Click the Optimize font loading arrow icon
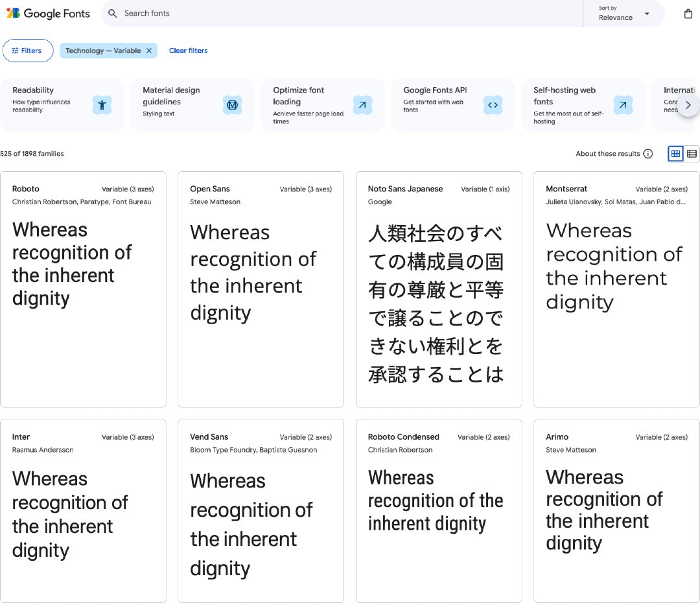Viewport: 700px width, 603px height. click(362, 105)
